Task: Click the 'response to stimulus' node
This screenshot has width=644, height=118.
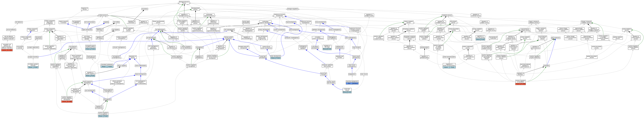Action: click(84, 9)
